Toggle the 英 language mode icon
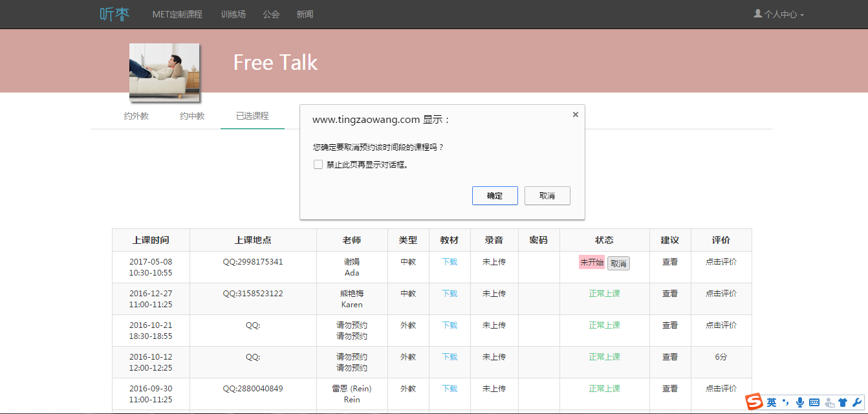The image size is (868, 414). click(x=772, y=402)
